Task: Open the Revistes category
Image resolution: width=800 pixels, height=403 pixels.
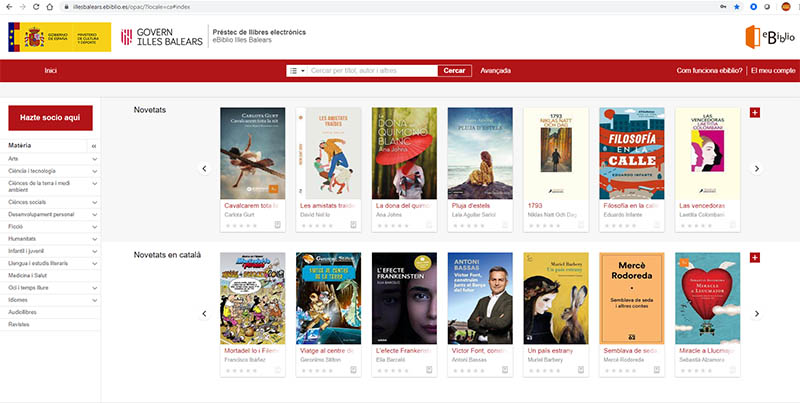Action: [x=19, y=324]
